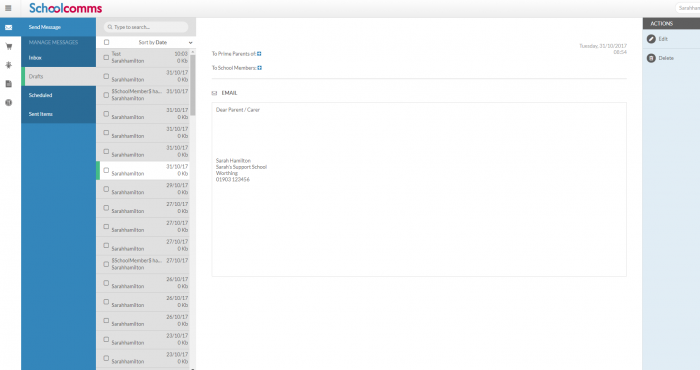
Task: Click the Schoolcomms logo
Action: 66,8
